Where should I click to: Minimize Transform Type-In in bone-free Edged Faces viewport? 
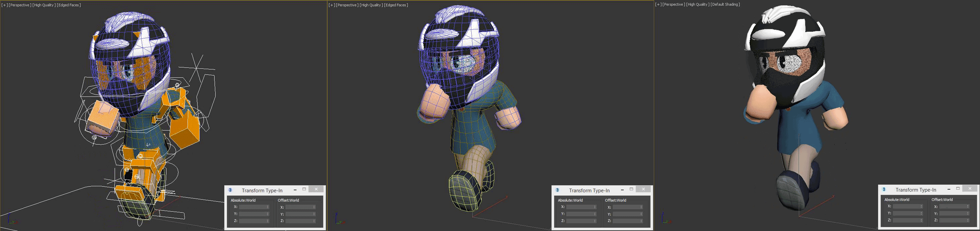click(x=622, y=190)
